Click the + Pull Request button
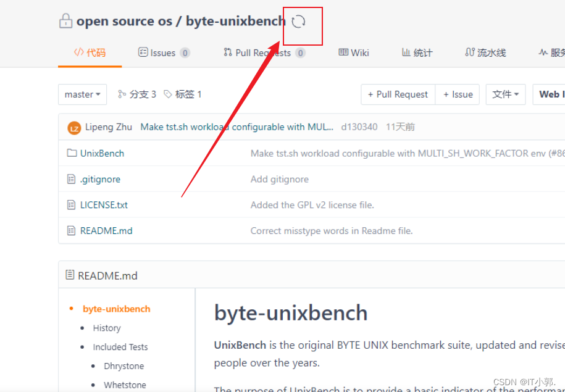 398,94
